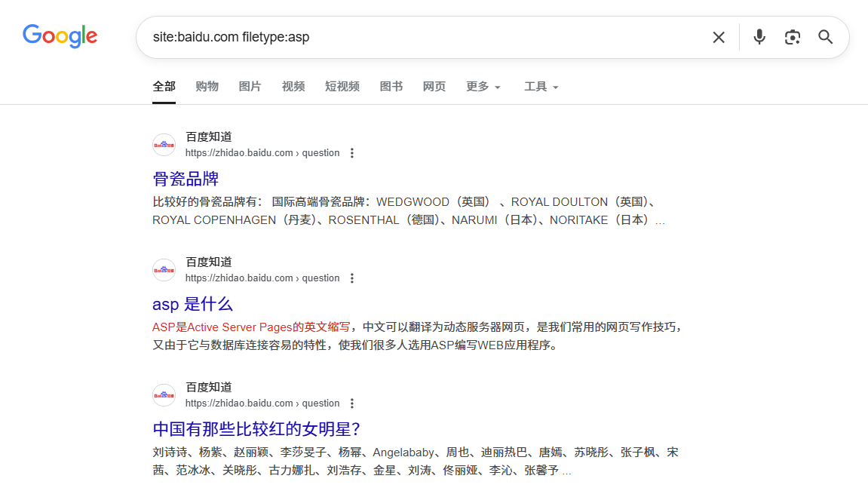Switch to the 网页 tab
The height and width of the screenshot is (494, 868).
[434, 87]
